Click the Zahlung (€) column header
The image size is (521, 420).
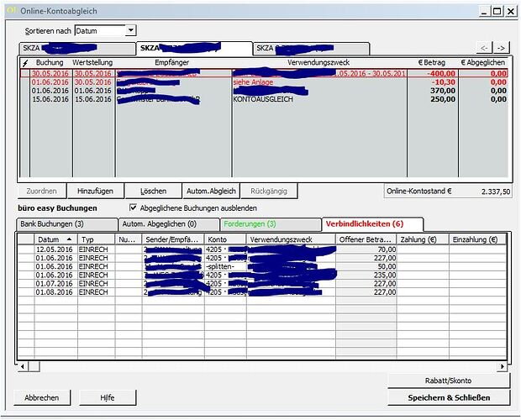[423, 239]
